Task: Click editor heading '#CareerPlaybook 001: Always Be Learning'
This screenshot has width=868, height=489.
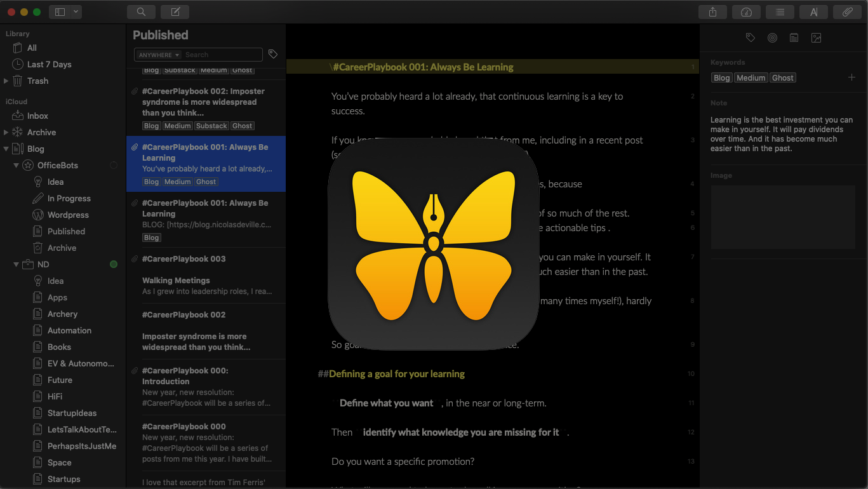Action: tap(423, 67)
